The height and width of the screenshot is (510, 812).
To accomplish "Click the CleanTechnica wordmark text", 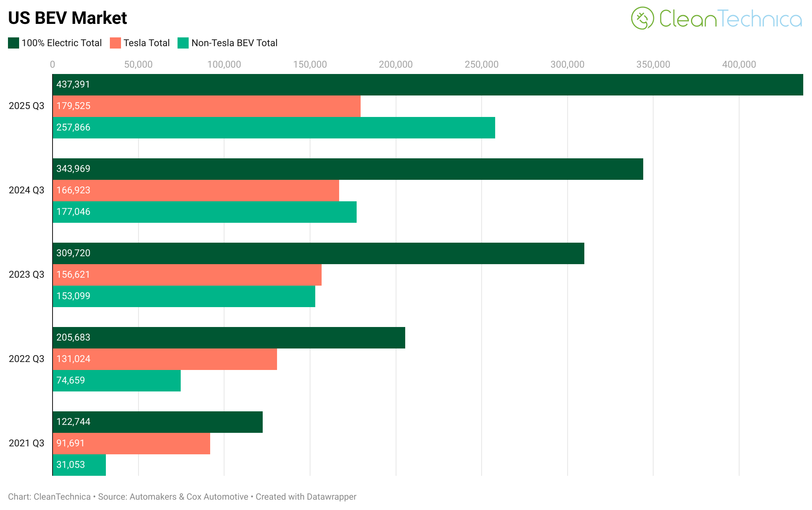I will pyautogui.click(x=730, y=19).
